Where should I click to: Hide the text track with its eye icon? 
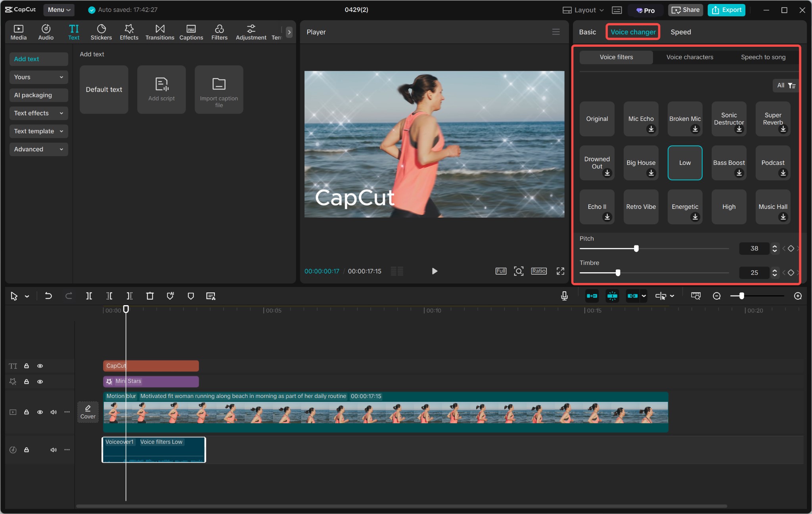40,366
